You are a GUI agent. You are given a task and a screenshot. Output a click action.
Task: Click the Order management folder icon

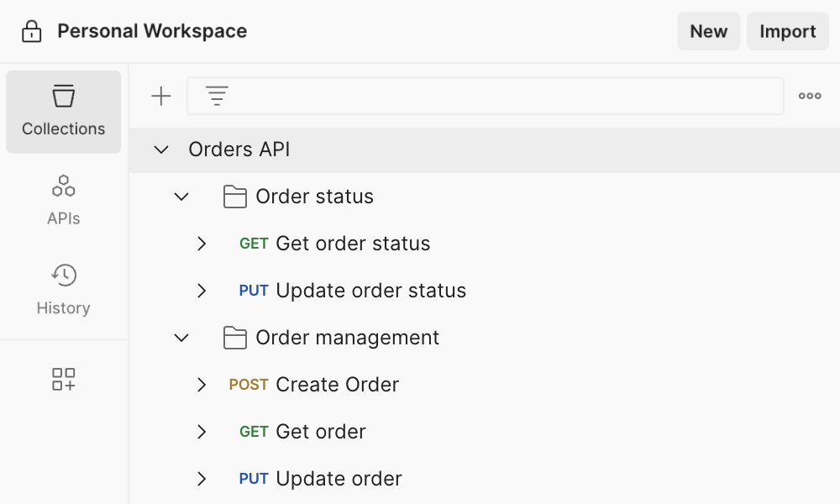(x=234, y=338)
